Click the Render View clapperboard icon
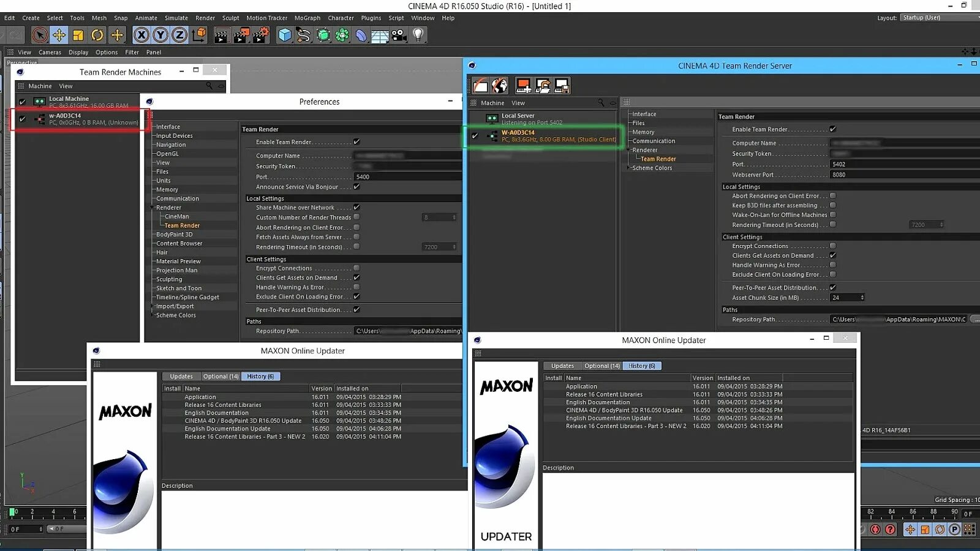The image size is (980, 551). (222, 35)
